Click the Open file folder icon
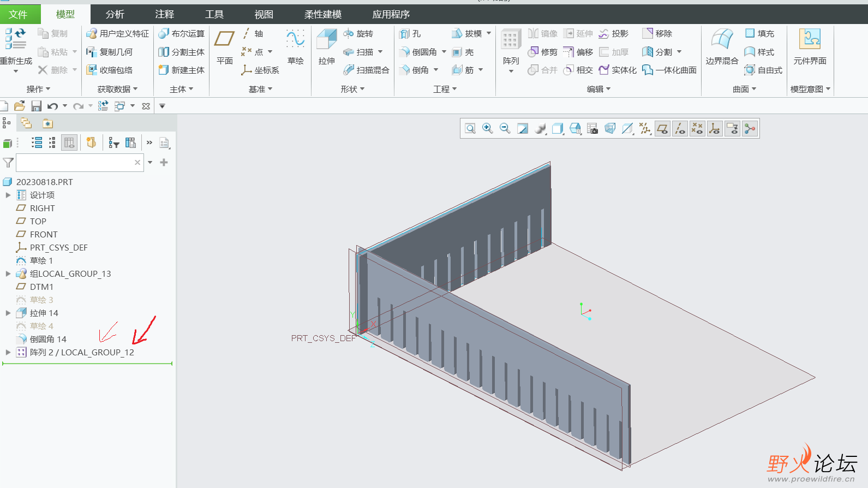The height and width of the screenshot is (488, 868). [20, 106]
